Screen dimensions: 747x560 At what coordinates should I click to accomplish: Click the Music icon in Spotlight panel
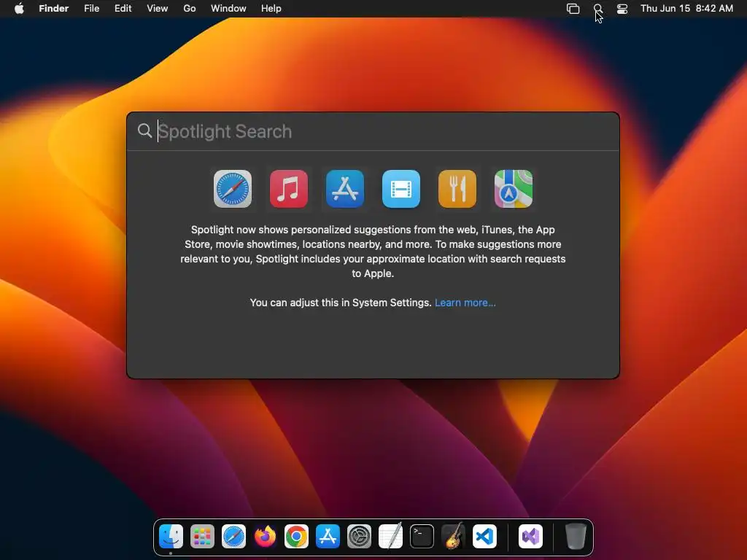click(x=289, y=189)
